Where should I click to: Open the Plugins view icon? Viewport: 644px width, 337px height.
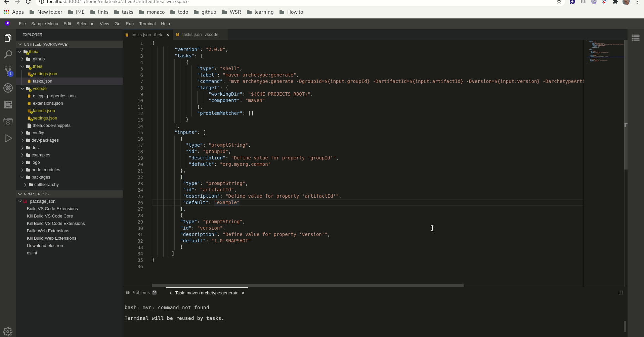(x=8, y=105)
